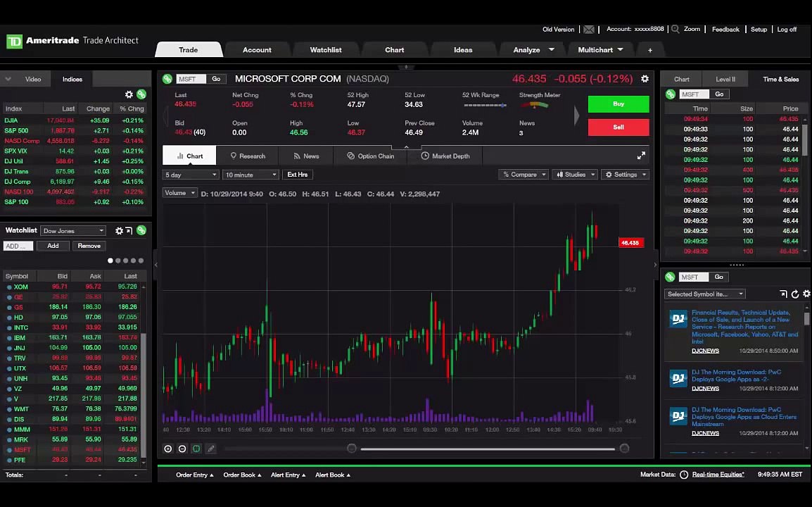Click green link icon in Indices panel
Viewport: 812px width, 507px height.
(x=141, y=94)
